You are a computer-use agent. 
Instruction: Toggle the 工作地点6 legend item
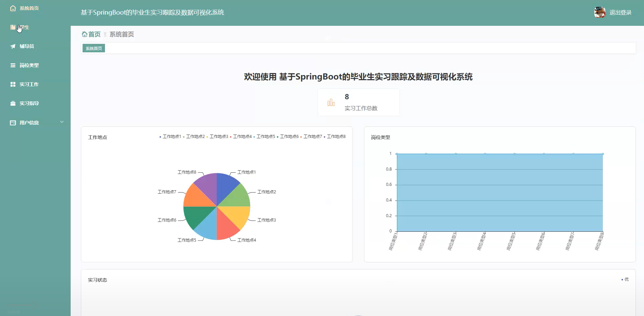(x=288, y=137)
